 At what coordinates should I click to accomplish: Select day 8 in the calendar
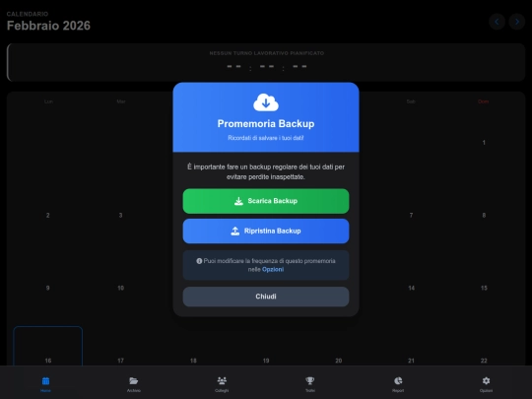[484, 216]
